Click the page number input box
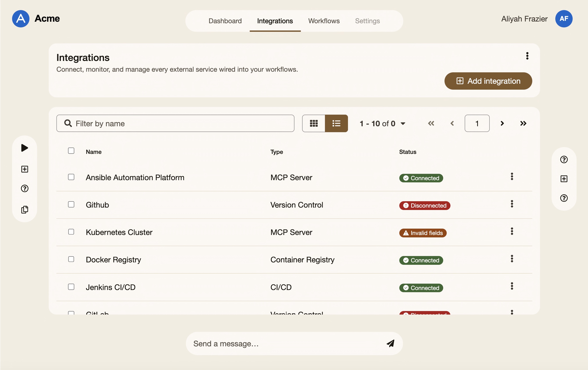The image size is (588, 370). coord(477,123)
